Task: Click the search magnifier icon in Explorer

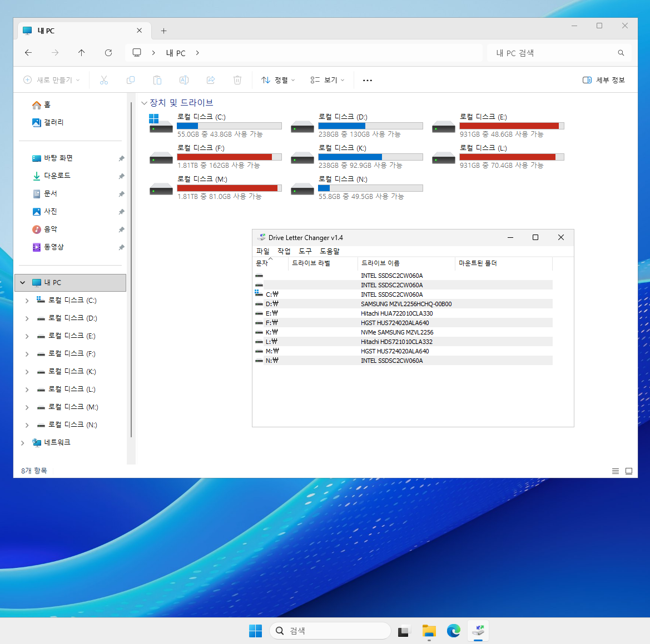Action: pos(621,53)
